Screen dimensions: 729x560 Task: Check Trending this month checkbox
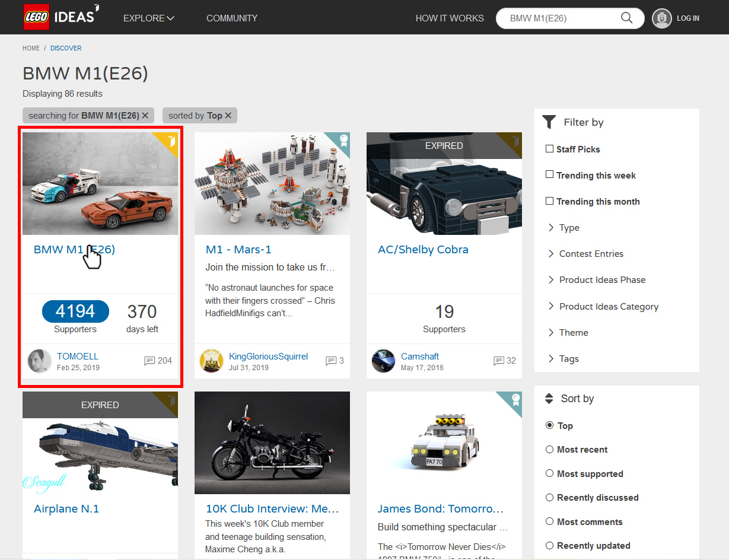click(x=549, y=201)
